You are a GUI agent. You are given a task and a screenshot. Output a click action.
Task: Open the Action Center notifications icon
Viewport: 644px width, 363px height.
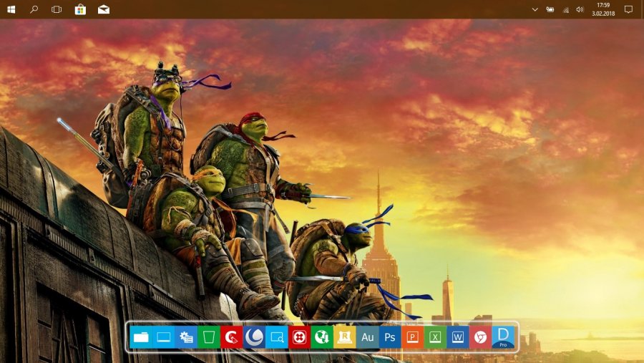click(628, 9)
